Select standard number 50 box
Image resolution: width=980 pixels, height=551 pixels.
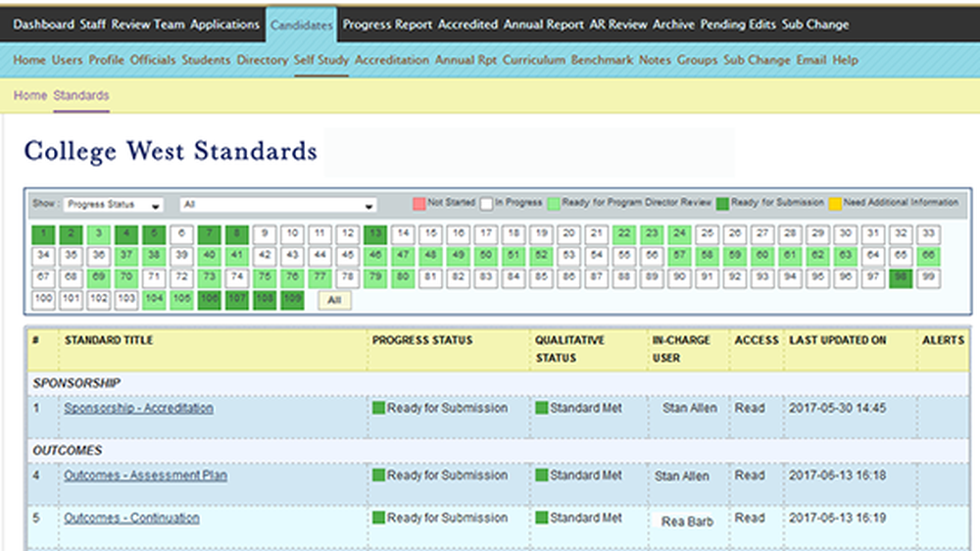point(486,256)
